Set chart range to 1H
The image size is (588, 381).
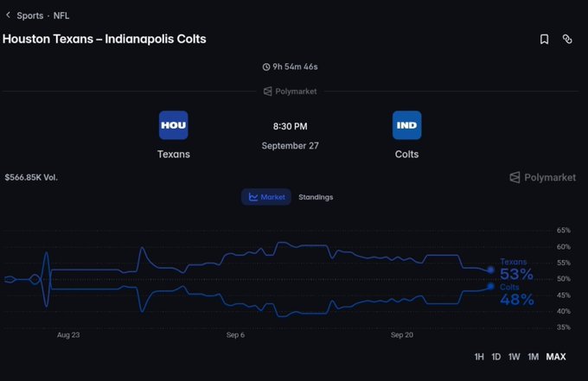(x=479, y=357)
